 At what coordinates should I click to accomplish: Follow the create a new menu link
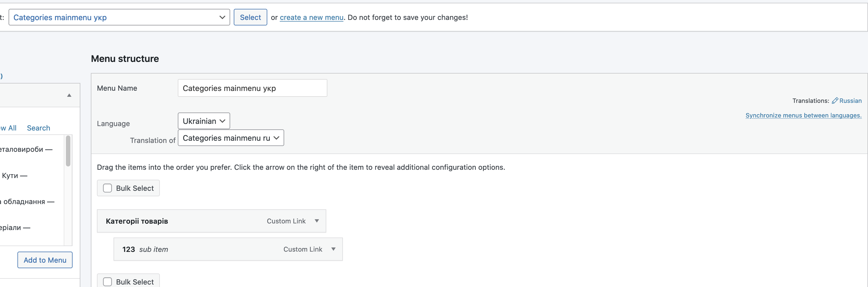(x=311, y=17)
